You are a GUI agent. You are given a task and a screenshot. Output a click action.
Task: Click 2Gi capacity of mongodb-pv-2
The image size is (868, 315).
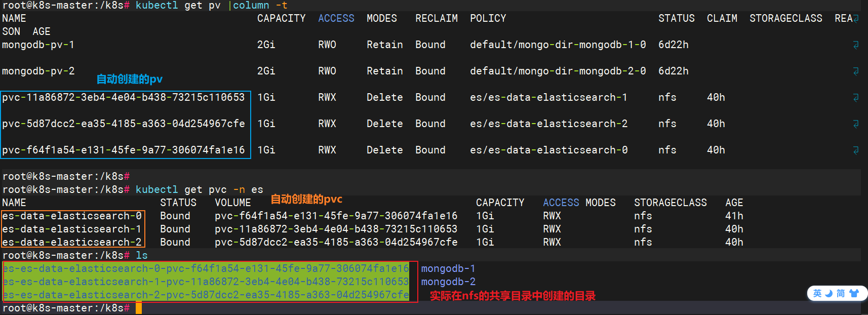coord(266,71)
